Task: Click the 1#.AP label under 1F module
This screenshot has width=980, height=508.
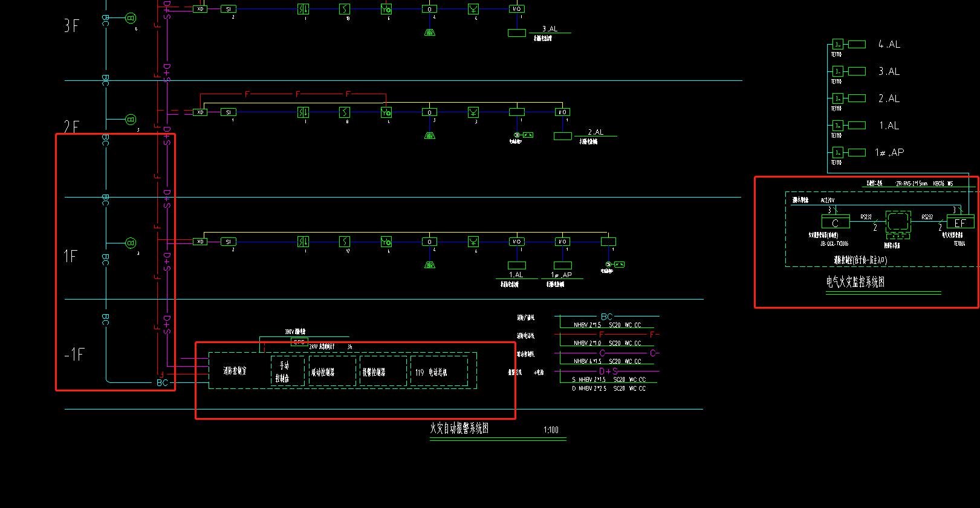Action: click(561, 275)
